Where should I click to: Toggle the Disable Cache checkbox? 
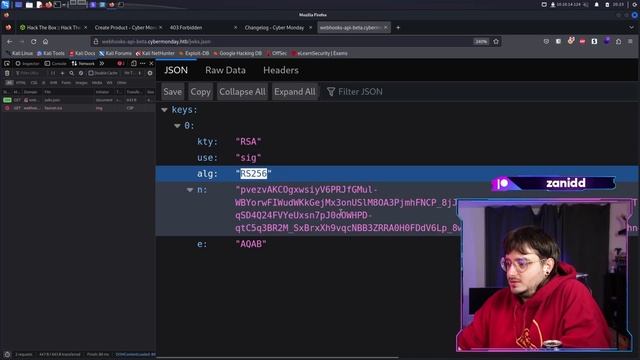pos(103,73)
